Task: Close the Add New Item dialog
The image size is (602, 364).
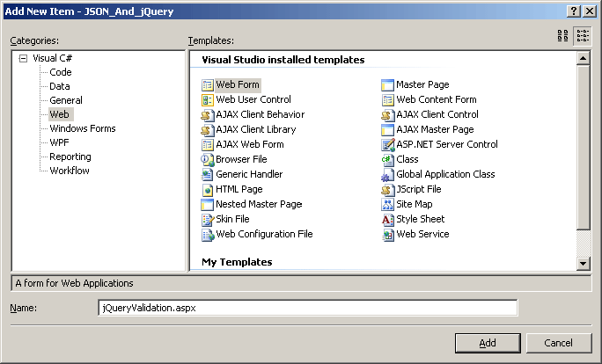Action: point(590,11)
